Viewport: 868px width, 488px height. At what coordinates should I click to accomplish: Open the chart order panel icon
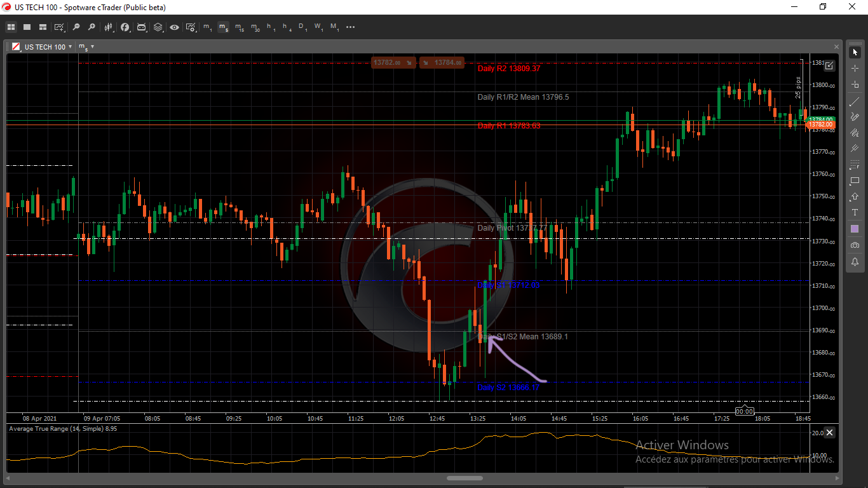click(829, 65)
